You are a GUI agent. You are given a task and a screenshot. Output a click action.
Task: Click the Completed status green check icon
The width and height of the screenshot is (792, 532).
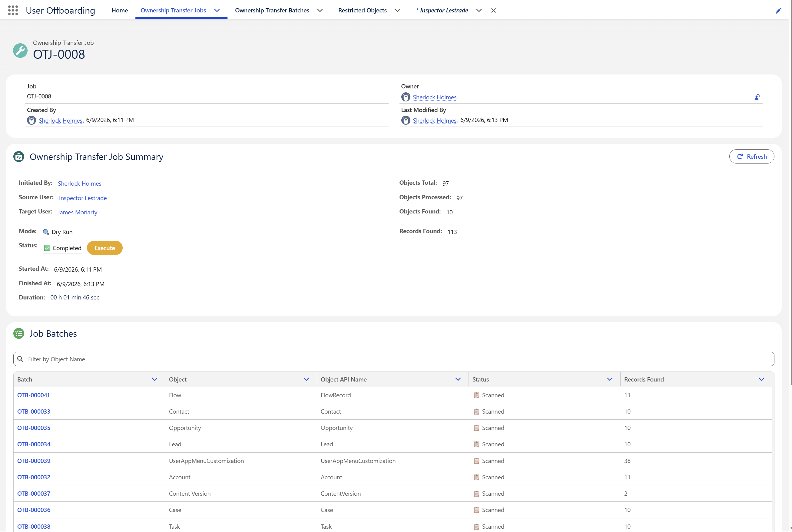click(x=47, y=248)
